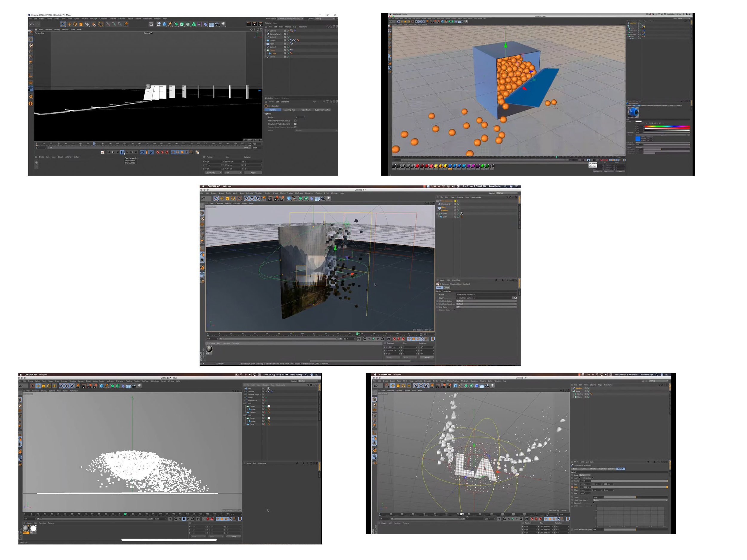
Task: Go to start frame in Untitled 2
Action: [108, 152]
